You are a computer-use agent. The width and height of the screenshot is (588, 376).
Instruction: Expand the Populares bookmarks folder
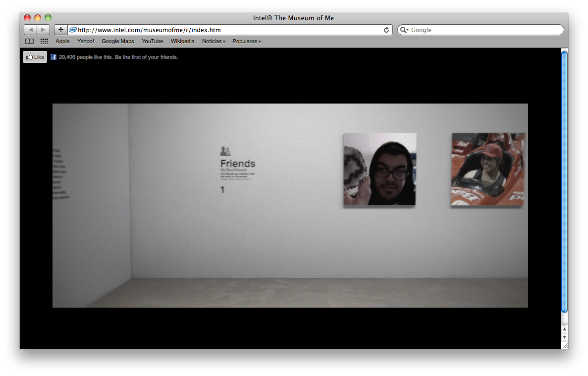click(x=247, y=42)
